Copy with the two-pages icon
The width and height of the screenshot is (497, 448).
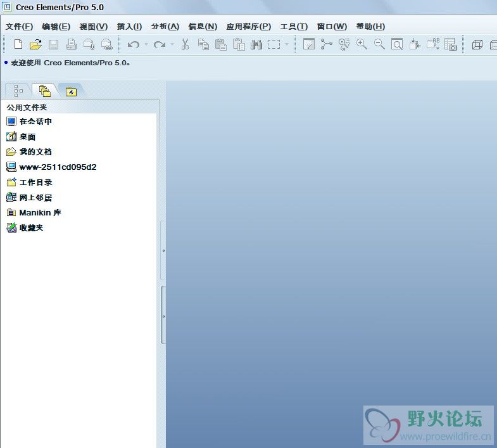[x=203, y=44]
